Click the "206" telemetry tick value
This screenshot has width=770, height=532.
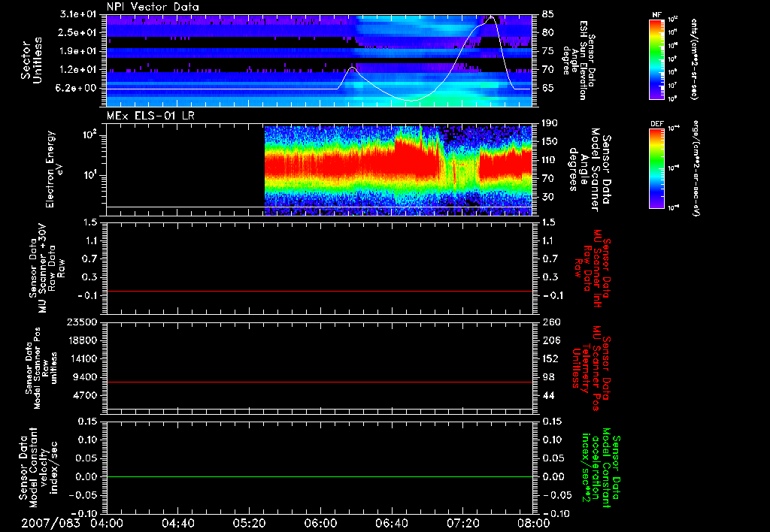click(x=551, y=340)
